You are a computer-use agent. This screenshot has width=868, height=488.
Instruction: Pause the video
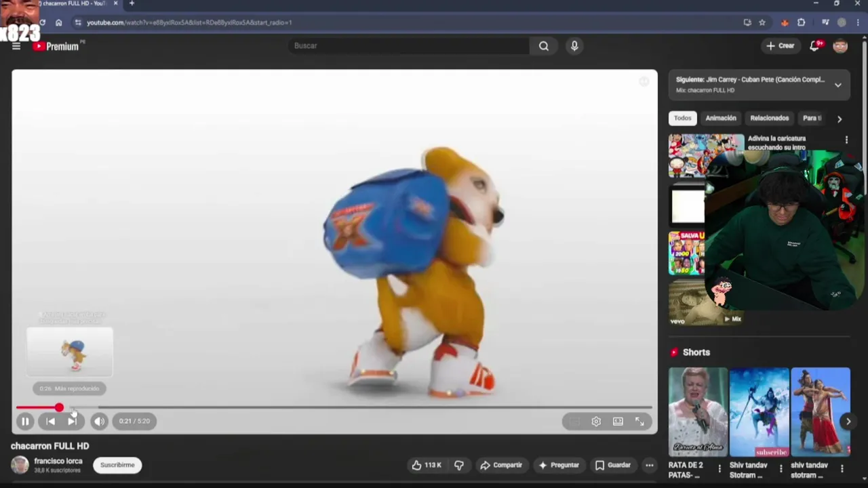pos(25,421)
